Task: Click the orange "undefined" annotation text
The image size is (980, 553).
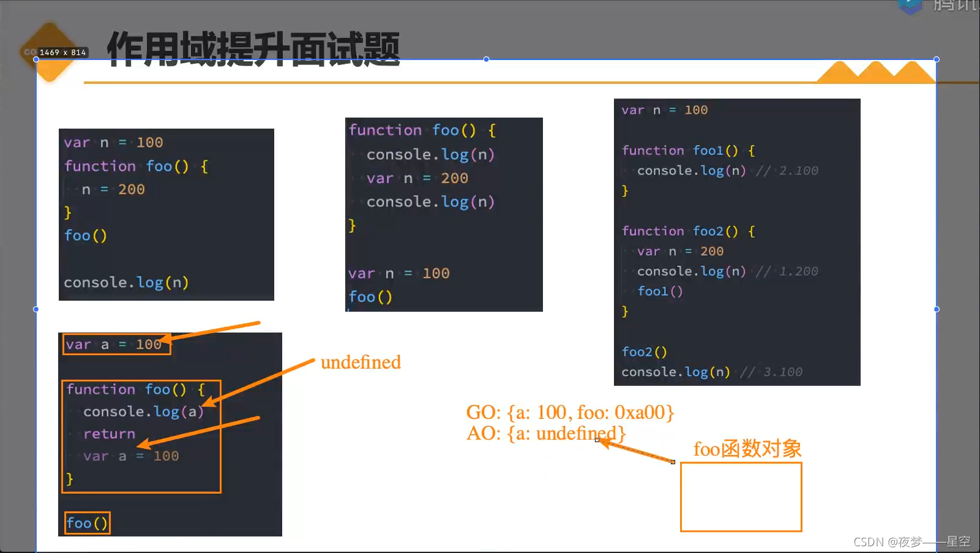Action: coord(361,362)
